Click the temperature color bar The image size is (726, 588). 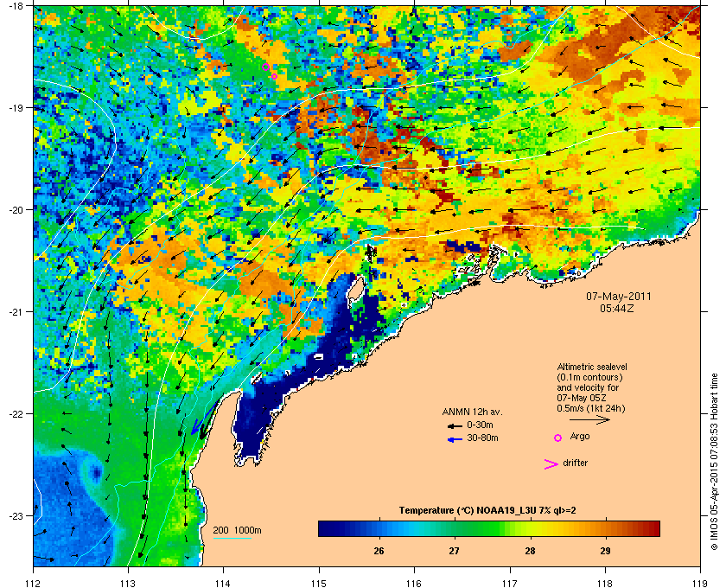(489, 528)
